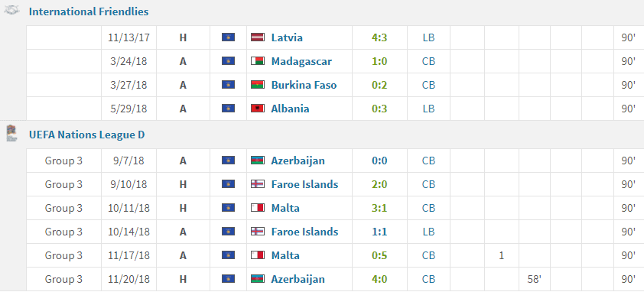
Task: Open the 4:0 result versus Azerbaijan
Action: pyautogui.click(x=379, y=279)
